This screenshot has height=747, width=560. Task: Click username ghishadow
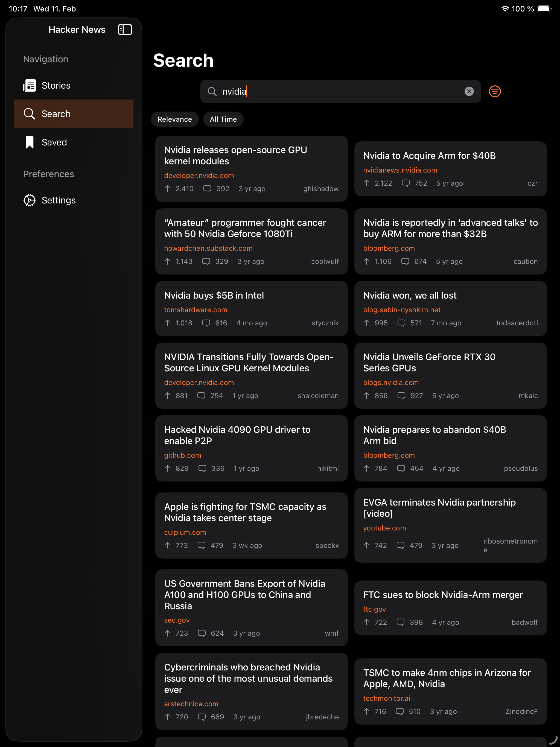[x=320, y=189]
